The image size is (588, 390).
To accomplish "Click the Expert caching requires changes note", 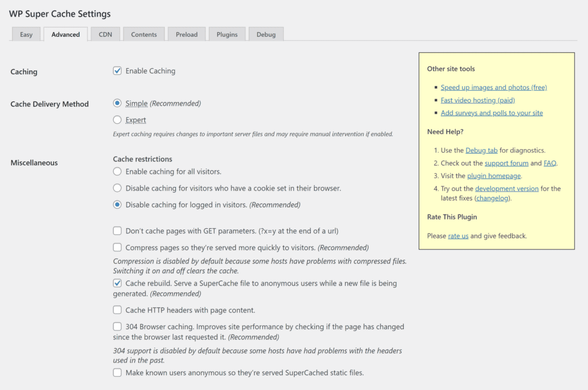I will pos(253,134).
